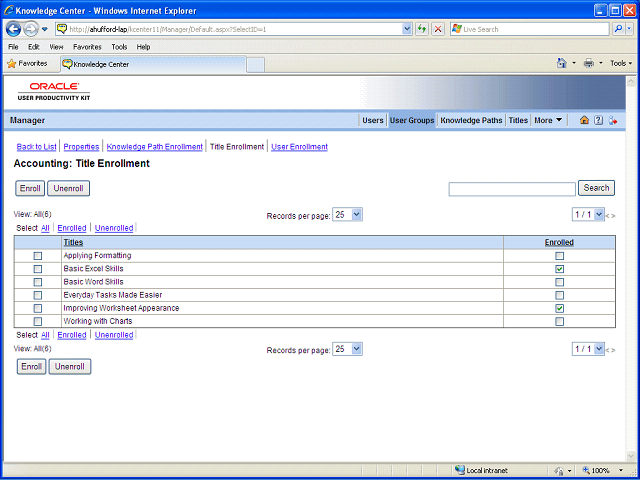Click the Manager Log out icon
640x480 pixels.
tap(613, 120)
